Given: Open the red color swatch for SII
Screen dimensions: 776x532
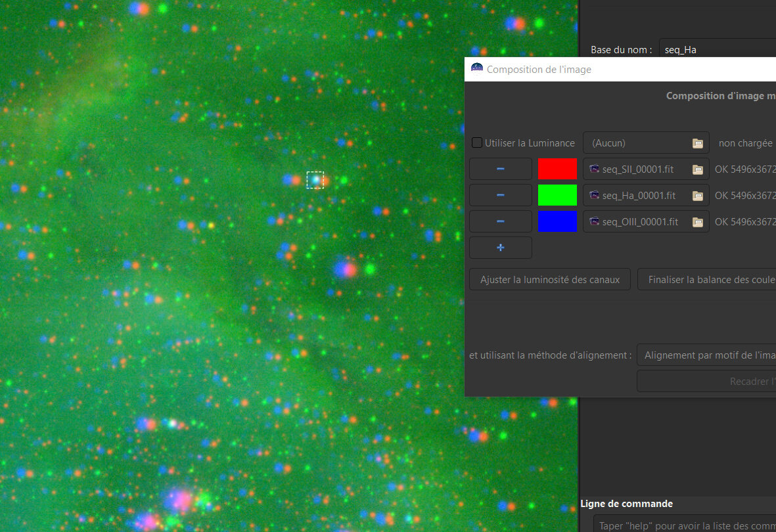Looking at the screenshot, I should click(557, 169).
